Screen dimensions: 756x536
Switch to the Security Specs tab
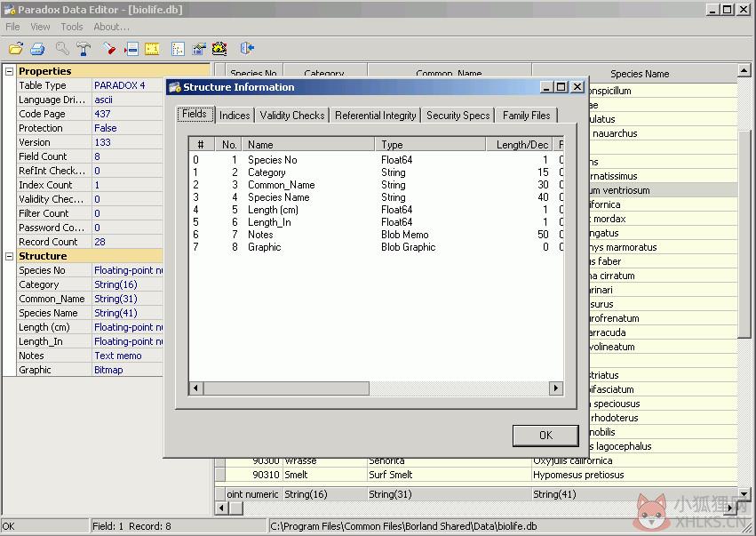(x=458, y=116)
